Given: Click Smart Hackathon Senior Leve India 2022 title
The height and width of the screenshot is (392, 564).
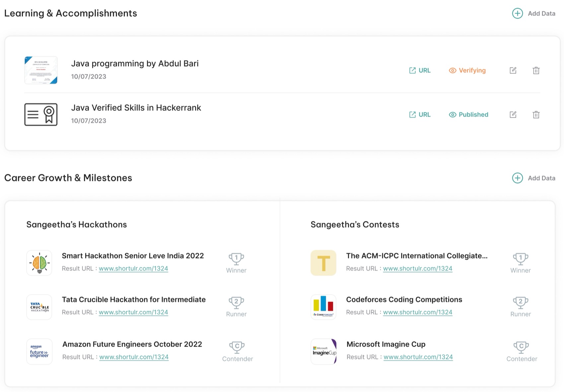Looking at the screenshot, I should coord(133,256).
